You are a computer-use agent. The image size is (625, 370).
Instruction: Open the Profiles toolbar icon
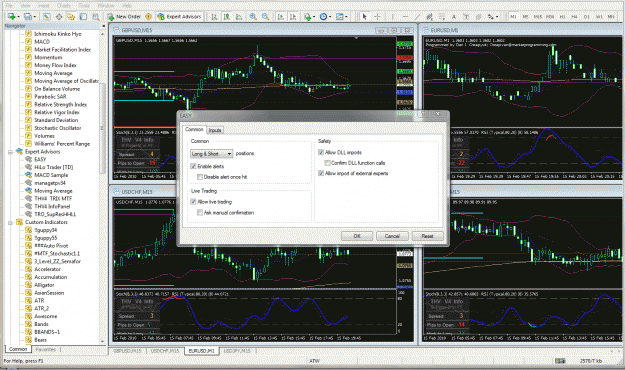(27, 16)
